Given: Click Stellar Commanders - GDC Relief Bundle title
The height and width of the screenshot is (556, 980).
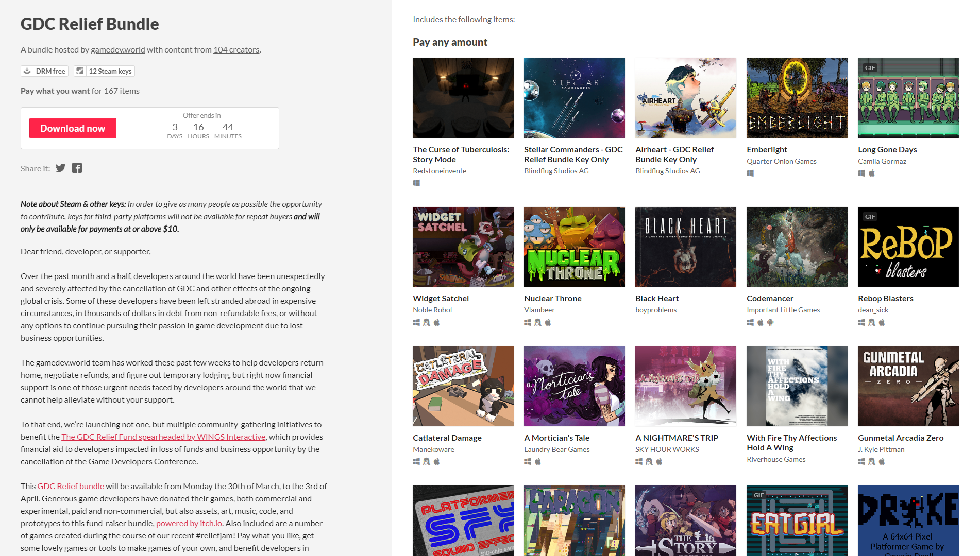Looking at the screenshot, I should (573, 154).
